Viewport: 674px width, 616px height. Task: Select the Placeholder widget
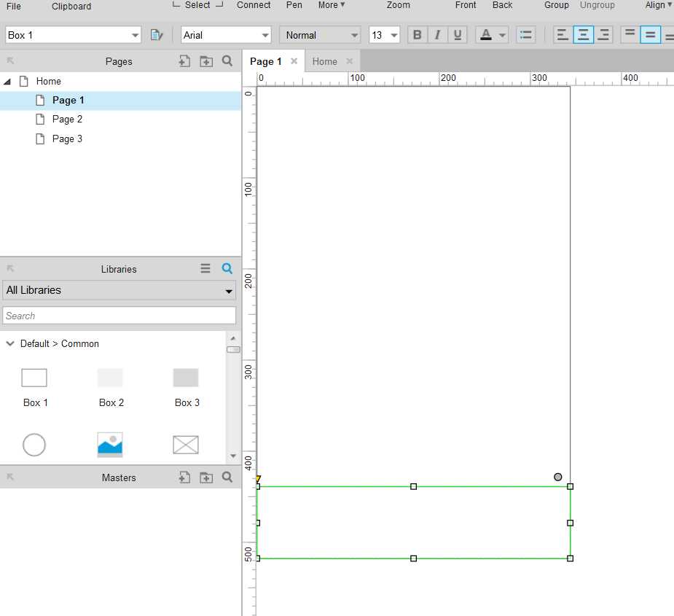point(186,445)
